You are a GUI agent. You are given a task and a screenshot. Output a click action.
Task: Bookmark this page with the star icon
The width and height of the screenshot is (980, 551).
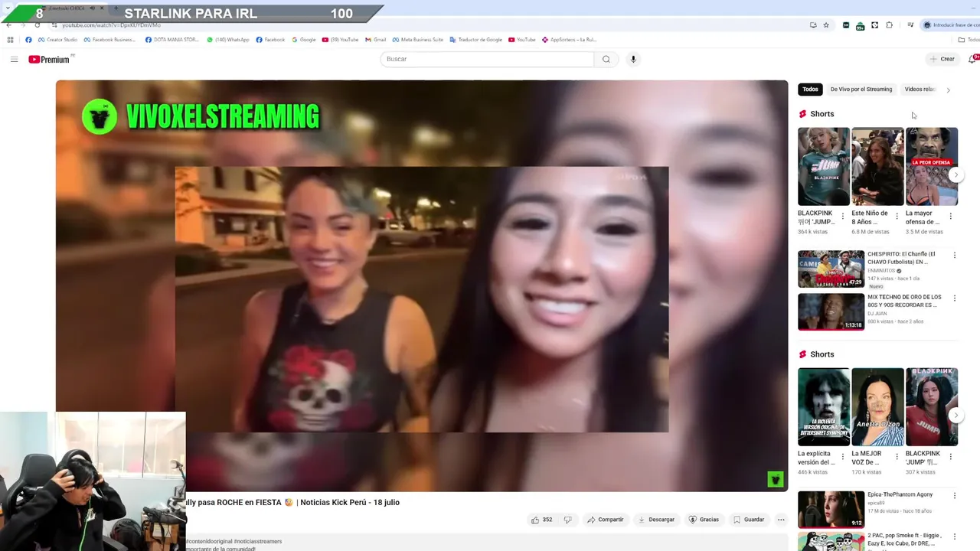click(826, 25)
